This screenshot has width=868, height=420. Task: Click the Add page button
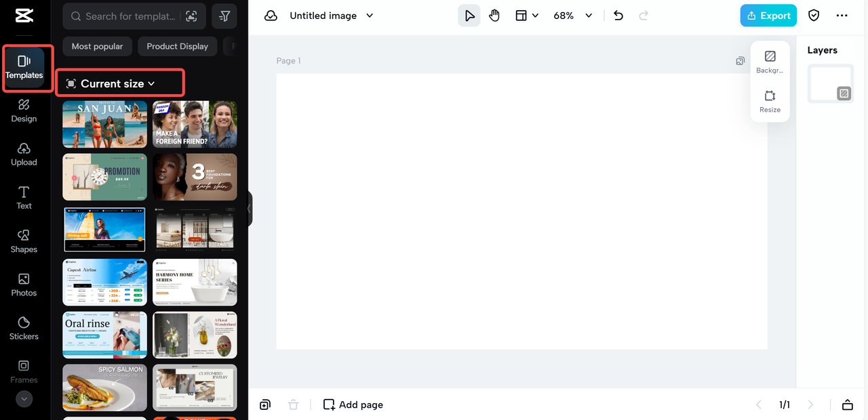(x=353, y=404)
